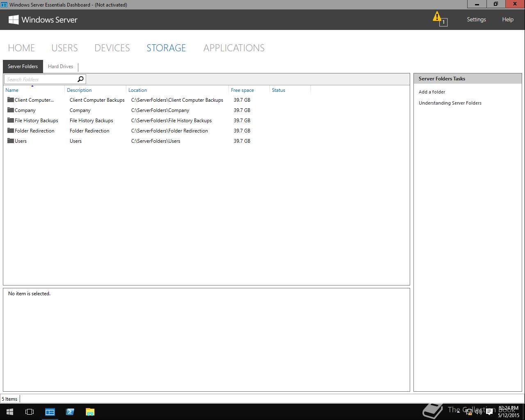The width and height of the screenshot is (525, 420).
Task: Open the Action Center notification icon
Action: pyautogui.click(x=489, y=412)
